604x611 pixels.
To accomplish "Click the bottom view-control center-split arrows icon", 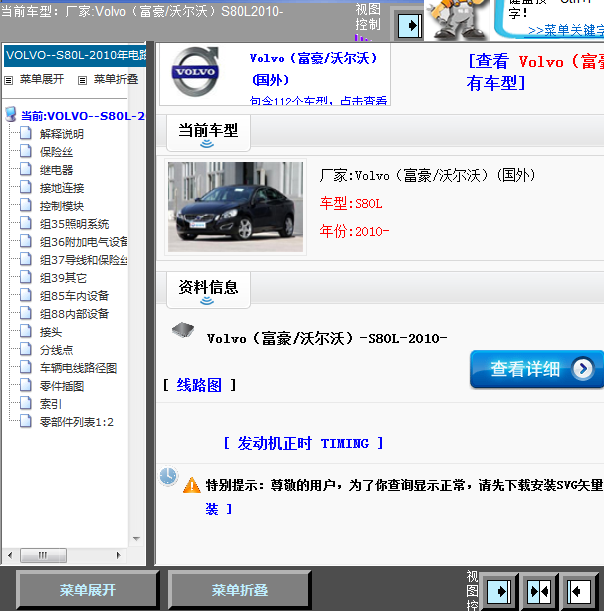I will (539, 592).
